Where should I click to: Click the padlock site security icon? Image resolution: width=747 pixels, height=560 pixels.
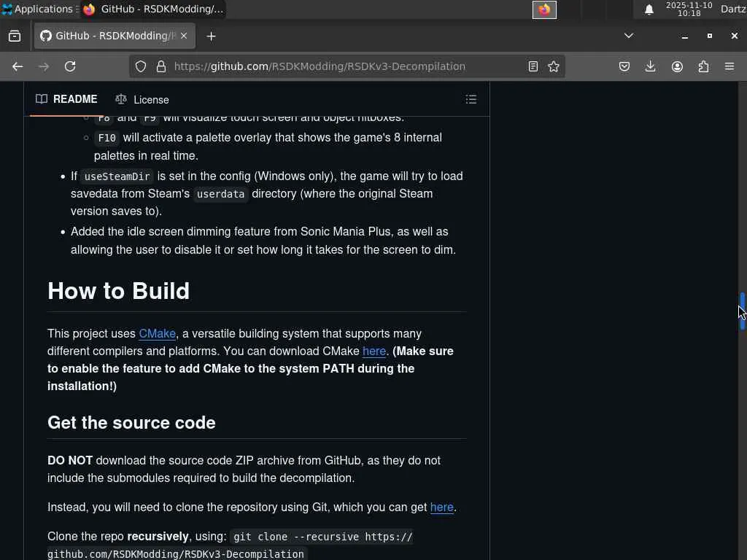pyautogui.click(x=161, y=66)
